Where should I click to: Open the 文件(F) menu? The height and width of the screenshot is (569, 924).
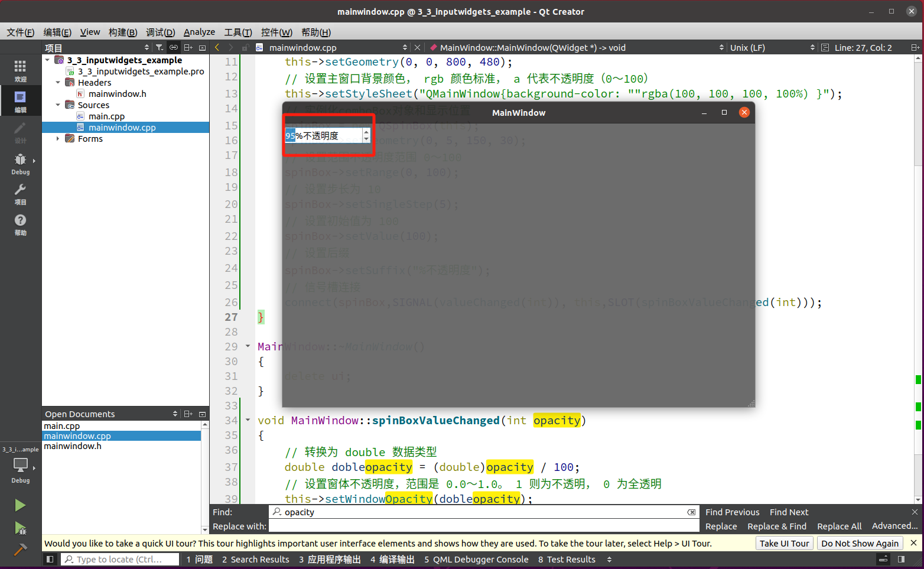(x=21, y=32)
